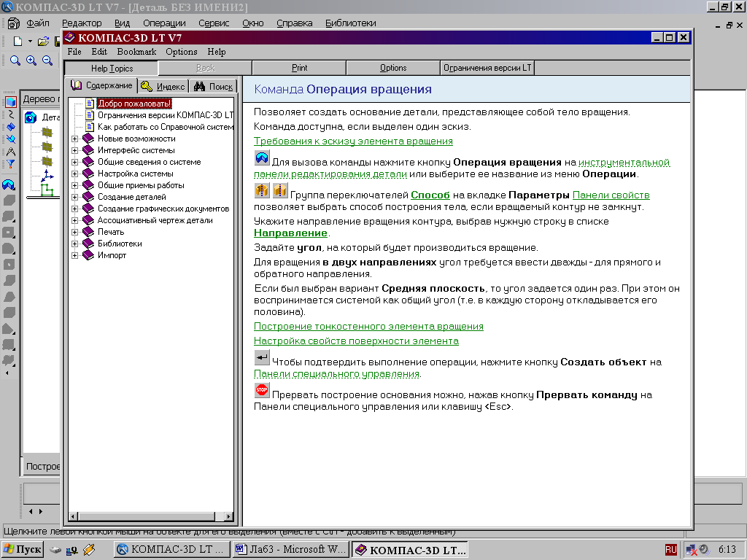
Task: Open the dropdown arrow next to New icon
Action: click(x=30, y=42)
